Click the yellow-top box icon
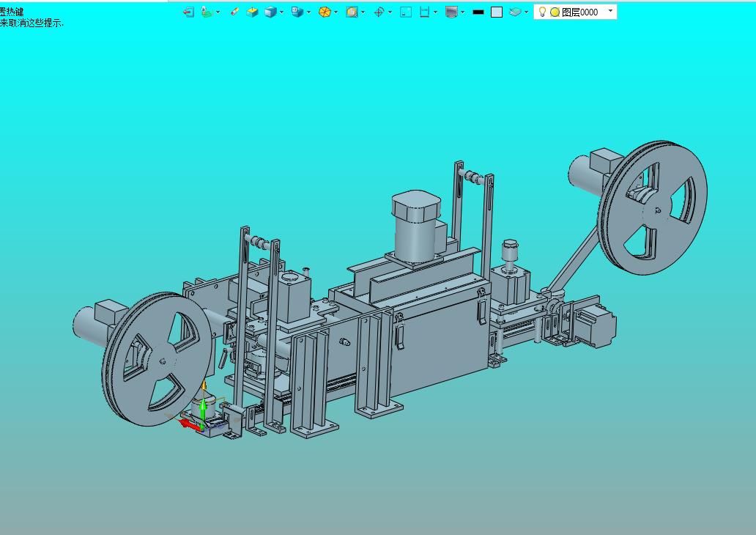Viewport: 756px width, 535px height. click(252, 12)
